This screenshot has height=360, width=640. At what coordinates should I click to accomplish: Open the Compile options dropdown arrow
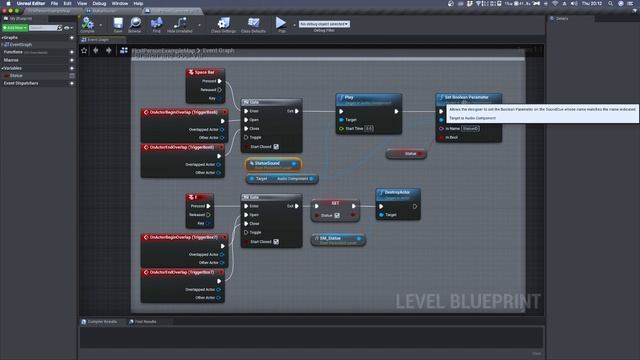pyautogui.click(x=101, y=25)
